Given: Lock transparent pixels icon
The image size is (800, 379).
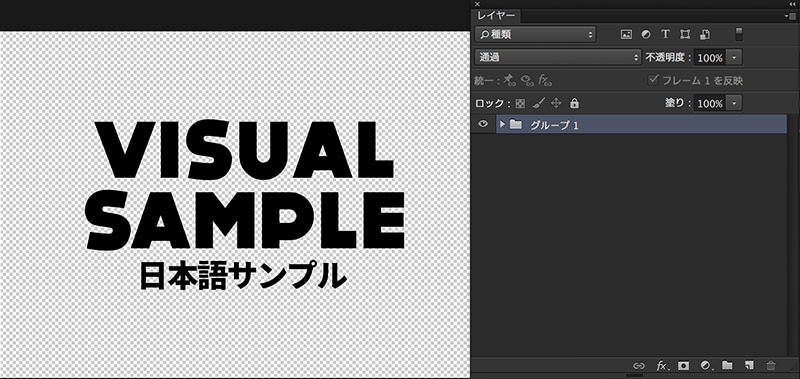Looking at the screenshot, I should pos(520,104).
